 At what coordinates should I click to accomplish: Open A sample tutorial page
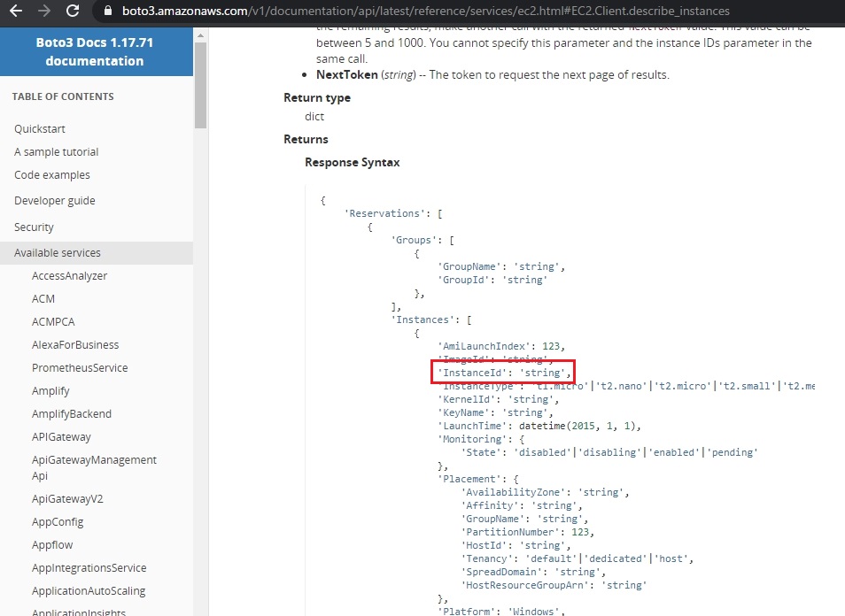56,152
